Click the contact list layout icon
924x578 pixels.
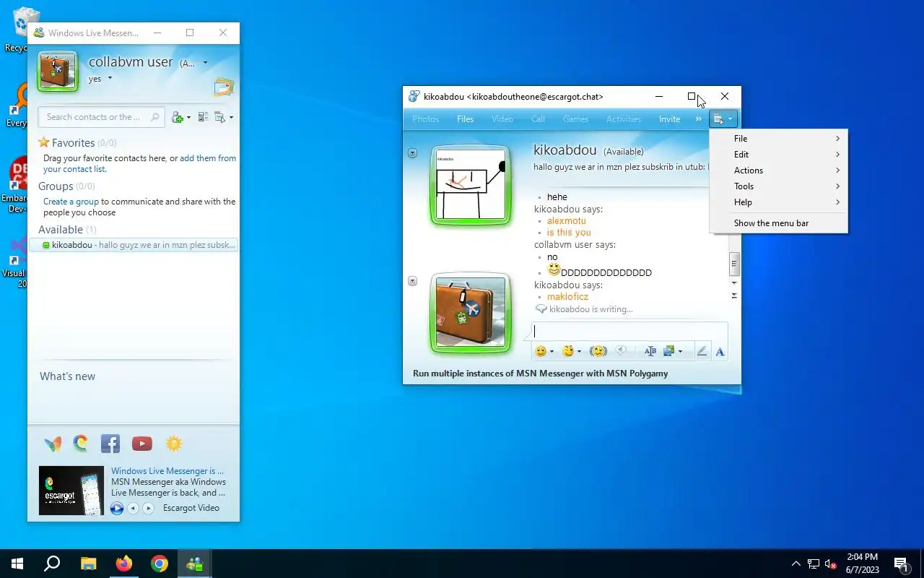click(x=203, y=117)
